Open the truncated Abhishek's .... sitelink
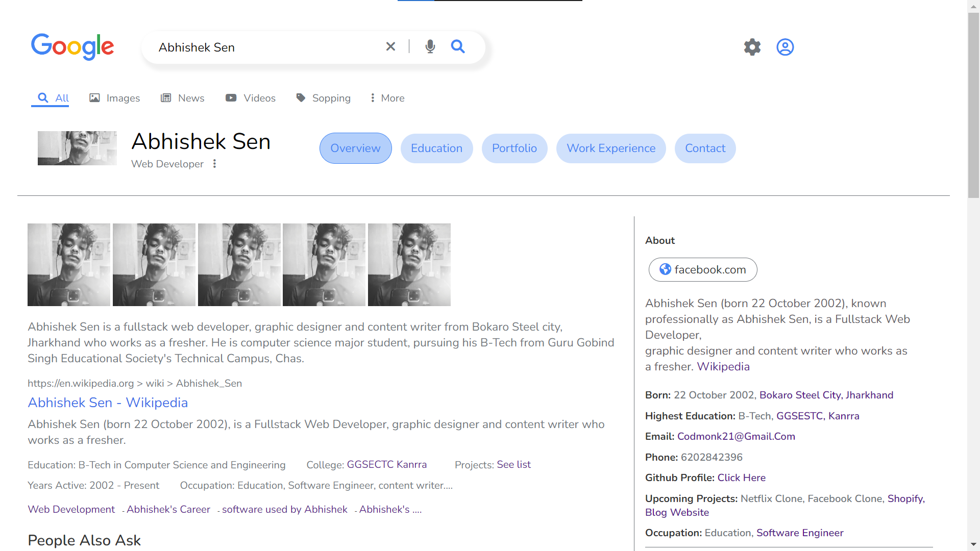This screenshot has height=551, width=980. point(390,509)
